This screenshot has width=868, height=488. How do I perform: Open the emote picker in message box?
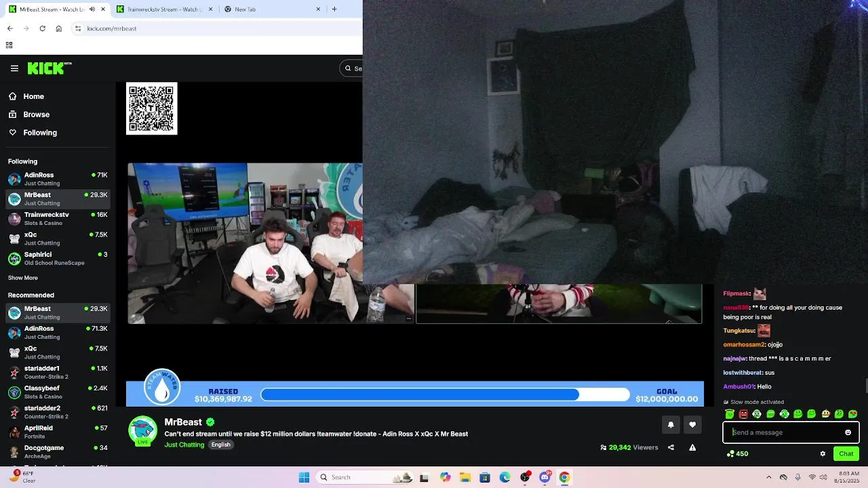848,432
